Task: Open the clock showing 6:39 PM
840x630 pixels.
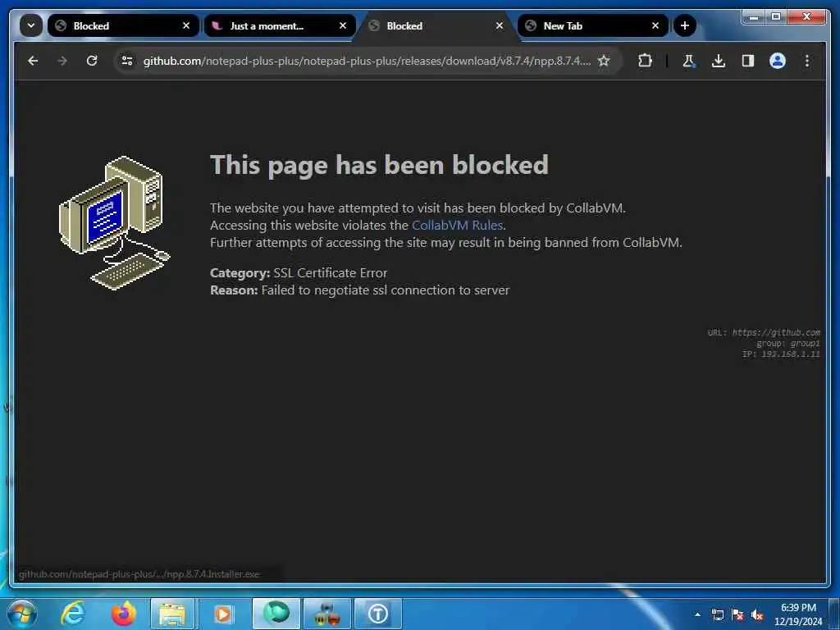Action: pos(798,614)
